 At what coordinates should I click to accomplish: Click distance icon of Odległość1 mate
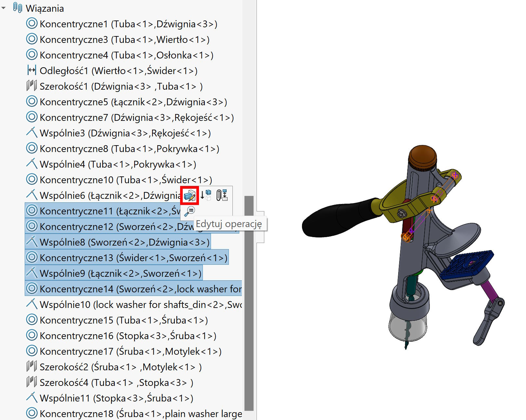coord(32,70)
